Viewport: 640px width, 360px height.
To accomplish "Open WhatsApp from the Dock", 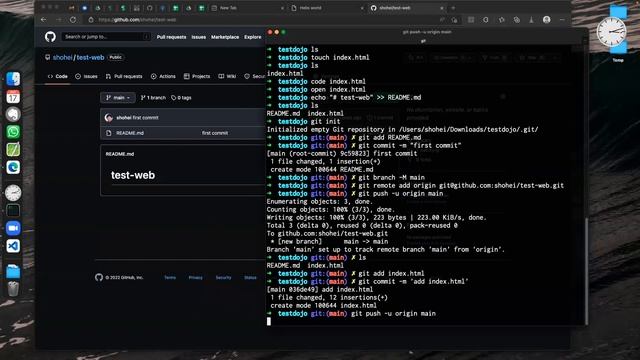I will (x=13, y=132).
